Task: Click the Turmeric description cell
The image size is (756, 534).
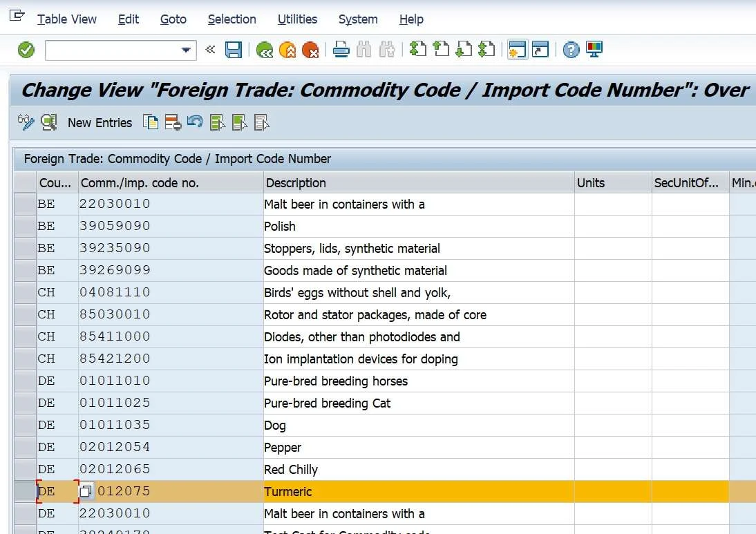Action: (419, 492)
